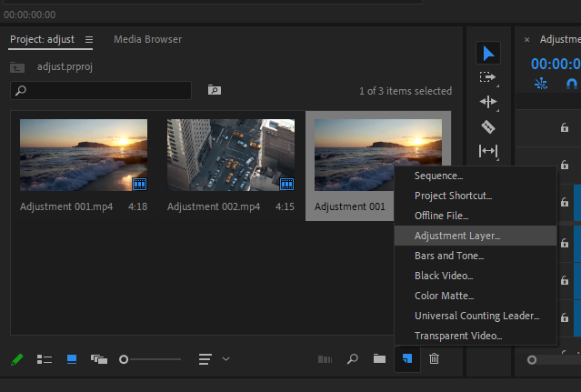Screen dimensions: 581x392
Task: Click the Find magnifier icon in project footer
Action: coord(353,359)
